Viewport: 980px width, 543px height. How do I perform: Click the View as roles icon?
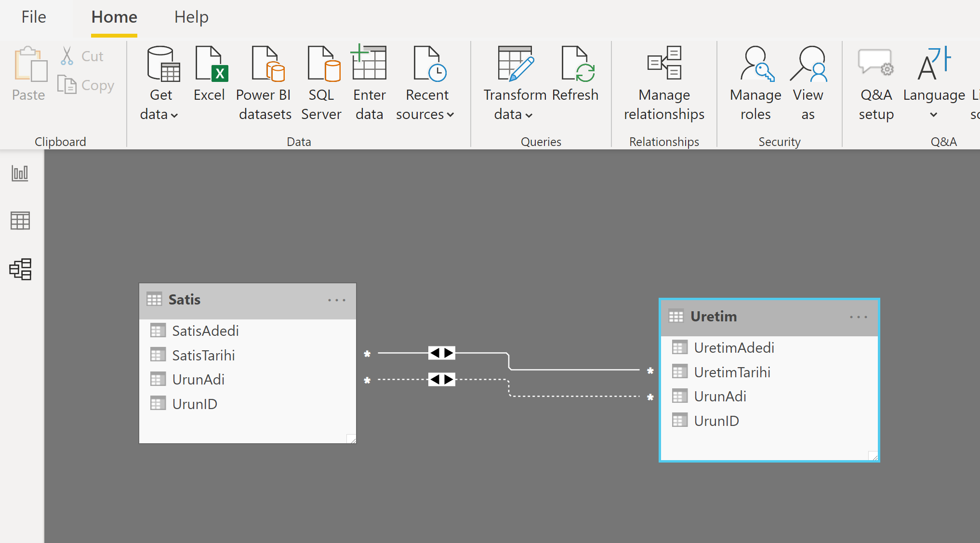808,63
